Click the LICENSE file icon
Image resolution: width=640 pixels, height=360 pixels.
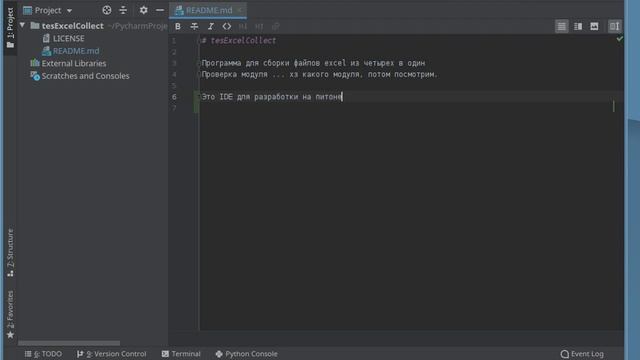coord(46,38)
